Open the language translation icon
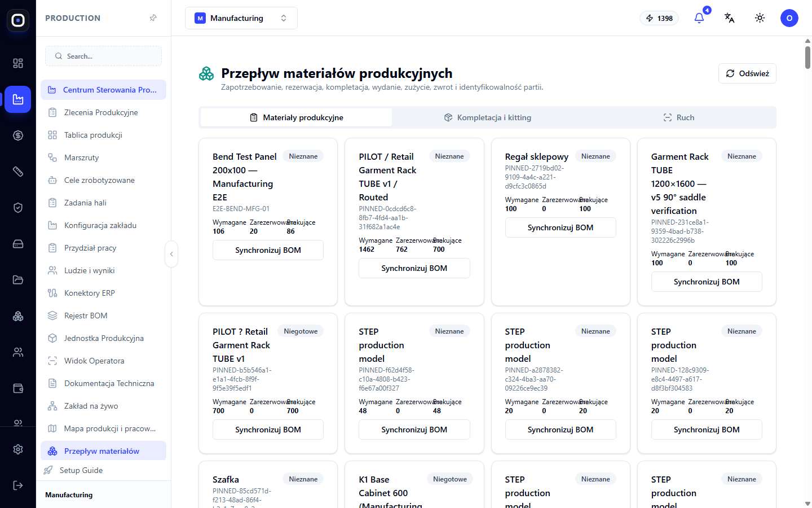The width and height of the screenshot is (812, 508). point(730,18)
